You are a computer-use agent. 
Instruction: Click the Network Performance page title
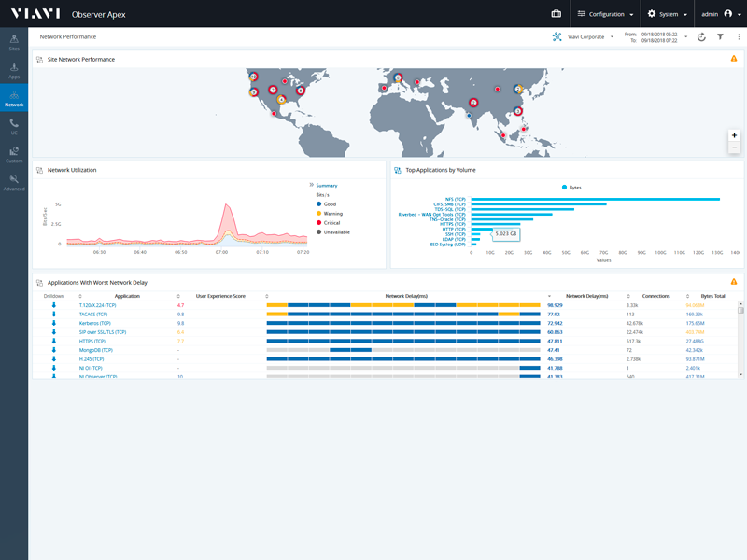(x=67, y=36)
